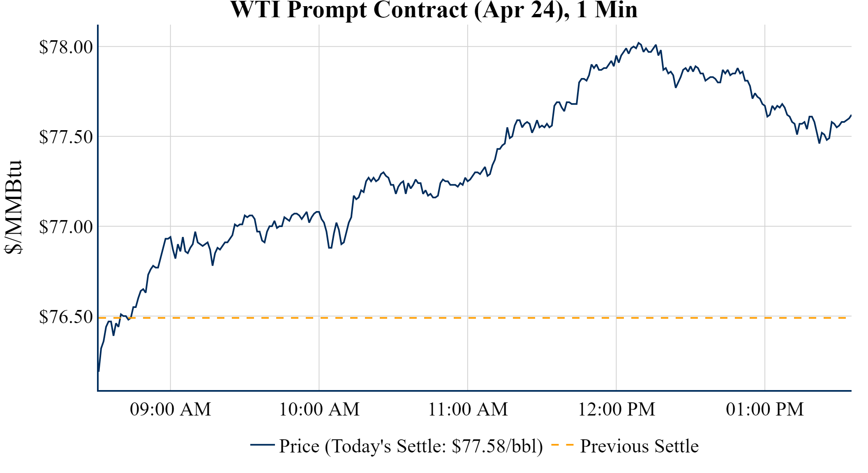Toggle the Previous Settle legend entry
Viewport: 868px width, 473px height.
(x=639, y=446)
